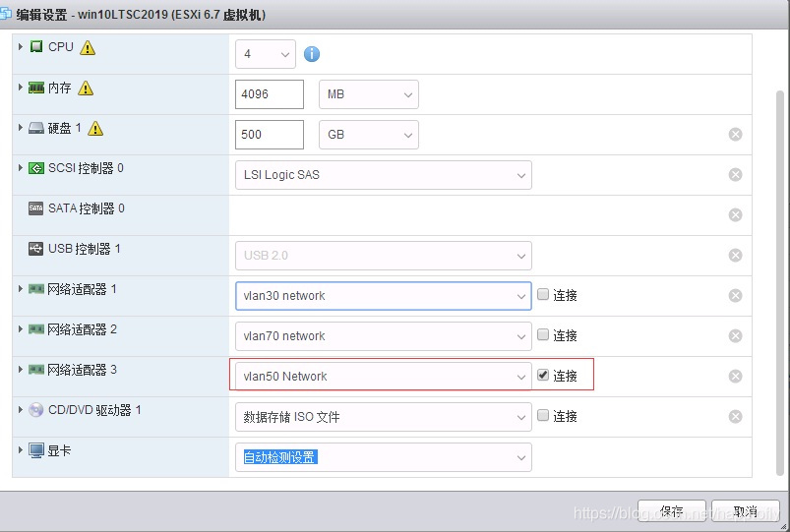
Task: Expand the 网络适配器 3 row
Action: pyautogui.click(x=20, y=370)
